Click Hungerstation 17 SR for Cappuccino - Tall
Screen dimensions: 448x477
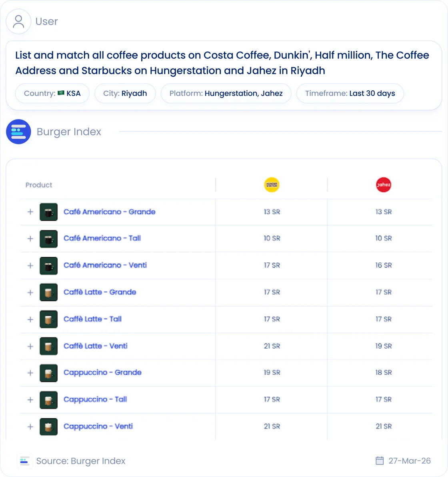(x=272, y=399)
